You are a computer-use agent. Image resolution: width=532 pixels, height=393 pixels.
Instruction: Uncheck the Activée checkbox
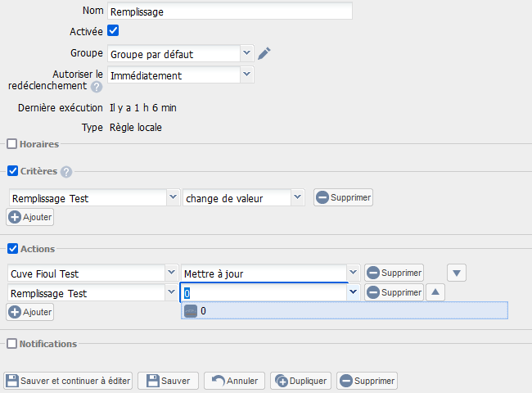click(114, 31)
